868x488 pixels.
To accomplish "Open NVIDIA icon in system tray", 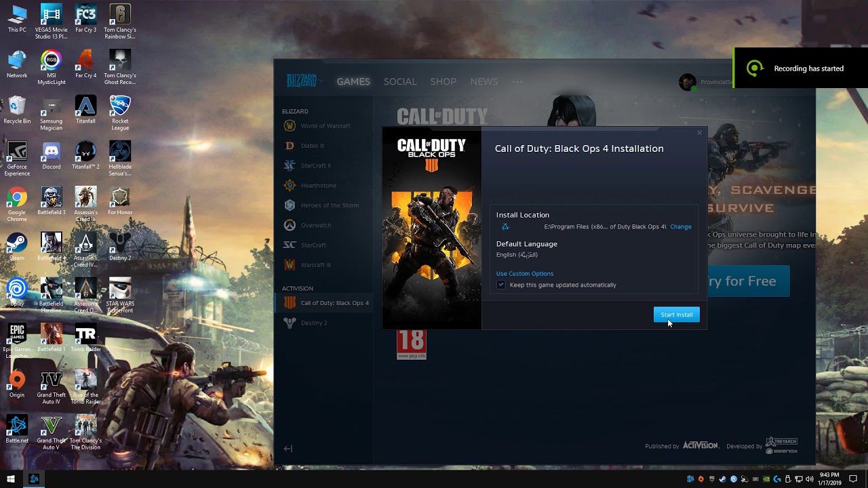I will pyautogui.click(x=766, y=479).
